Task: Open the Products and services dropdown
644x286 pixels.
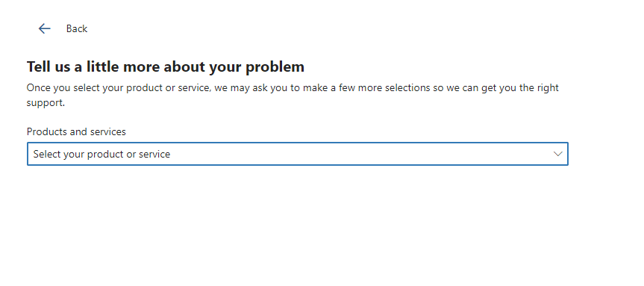Action: 298,154
